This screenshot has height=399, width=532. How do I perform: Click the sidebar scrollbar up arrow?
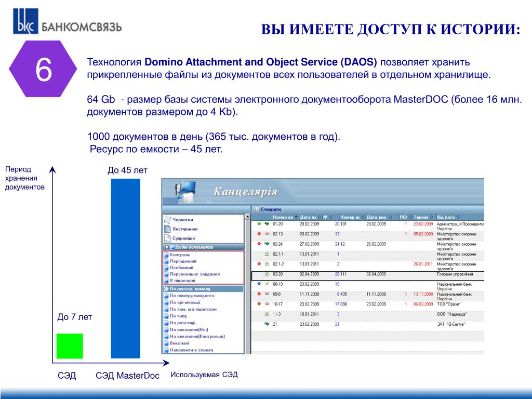point(247,217)
